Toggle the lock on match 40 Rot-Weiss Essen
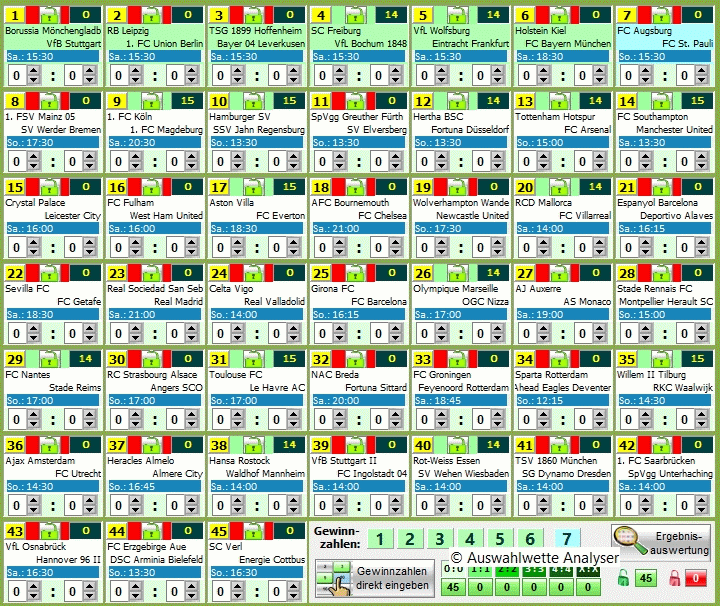The width and height of the screenshot is (720, 606). click(457, 445)
